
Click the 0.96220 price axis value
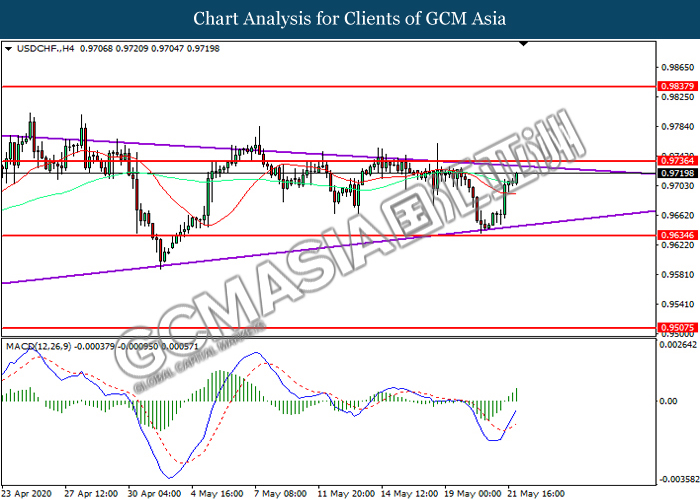pyautogui.click(x=678, y=245)
